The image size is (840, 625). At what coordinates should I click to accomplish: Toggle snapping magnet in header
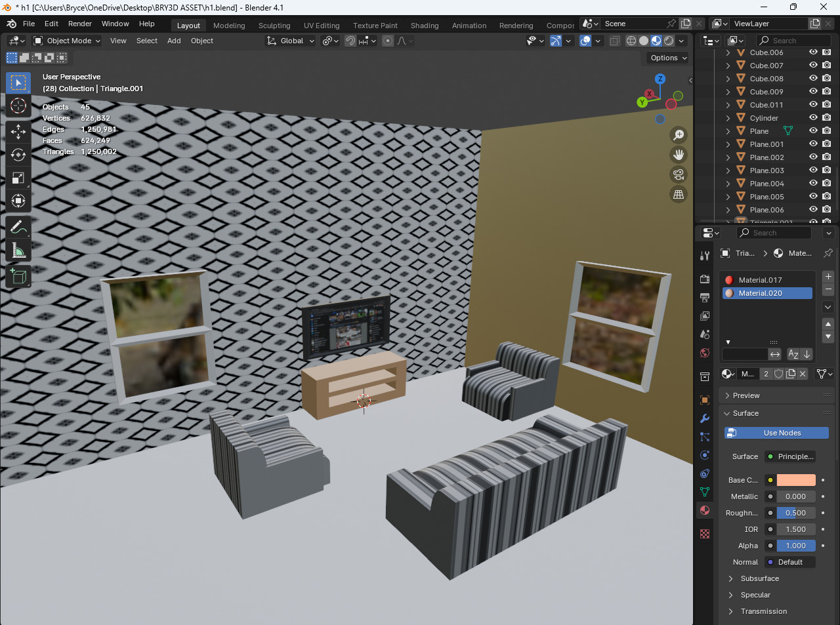coord(350,41)
